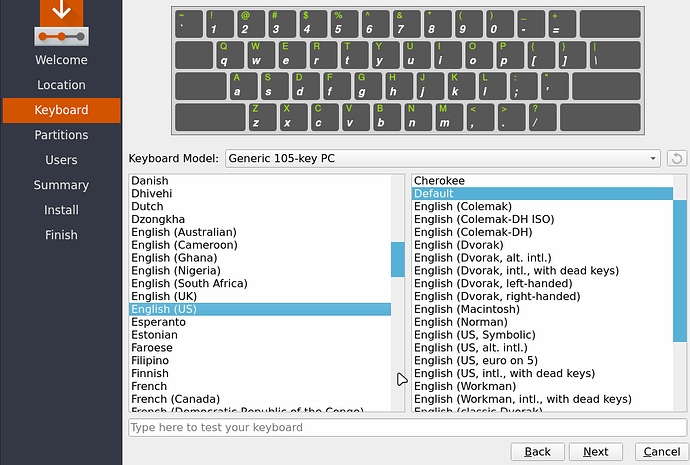Click the variant list scrollbar thumb
690x465 pixels.
680,271
